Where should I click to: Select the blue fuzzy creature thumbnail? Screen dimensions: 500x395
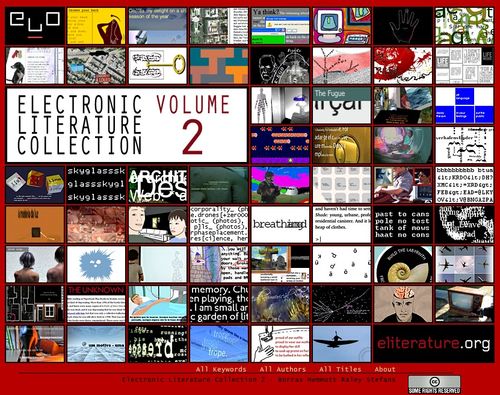[96, 264]
